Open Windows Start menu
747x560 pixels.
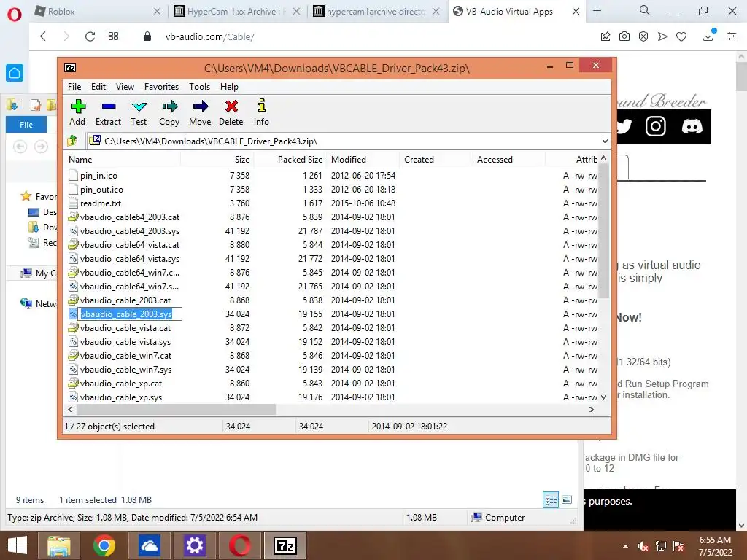18,545
